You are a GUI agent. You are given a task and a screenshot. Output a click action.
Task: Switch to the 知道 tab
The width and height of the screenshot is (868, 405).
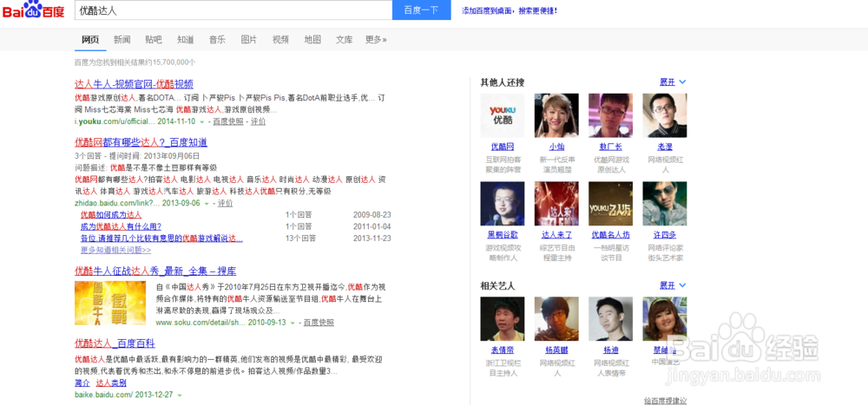[x=186, y=39]
